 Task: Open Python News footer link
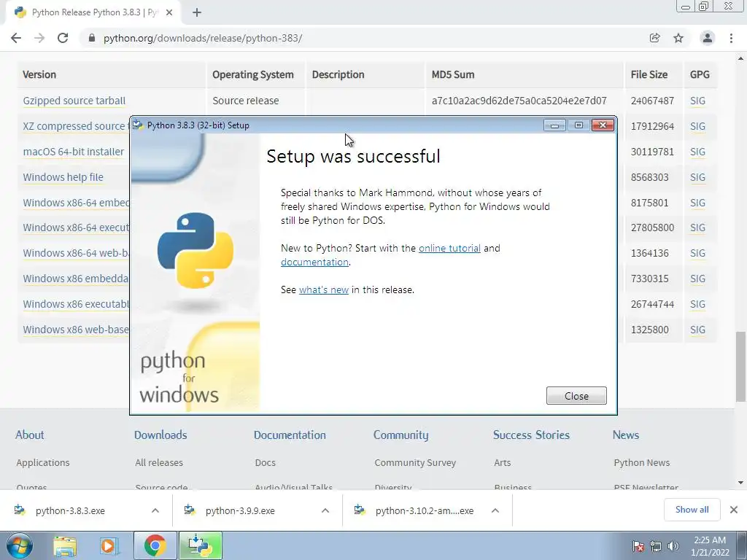(x=642, y=462)
